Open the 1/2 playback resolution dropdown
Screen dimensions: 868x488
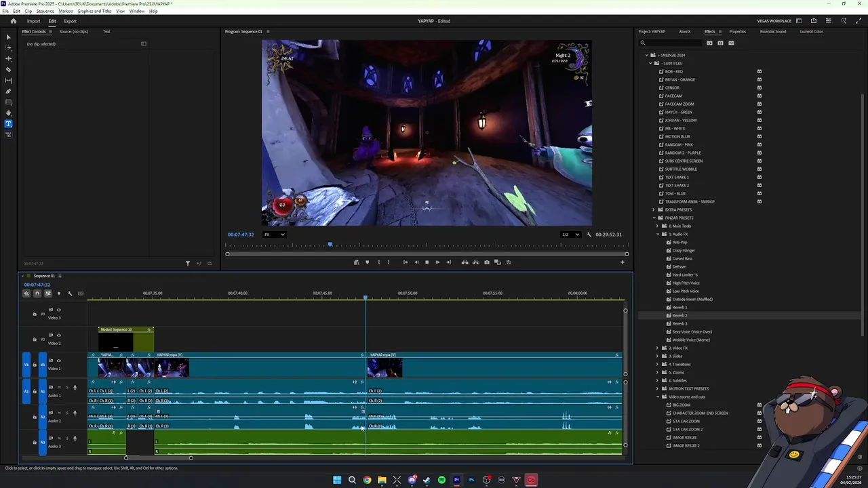tap(570, 235)
